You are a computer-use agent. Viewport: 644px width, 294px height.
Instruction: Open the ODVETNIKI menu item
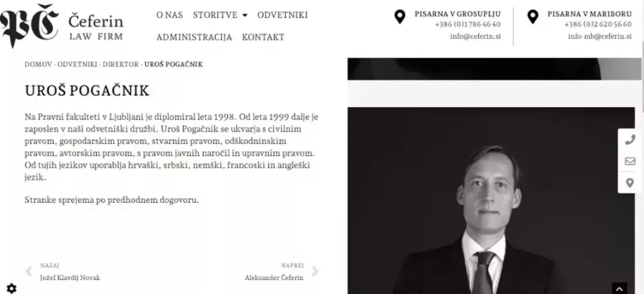click(283, 15)
